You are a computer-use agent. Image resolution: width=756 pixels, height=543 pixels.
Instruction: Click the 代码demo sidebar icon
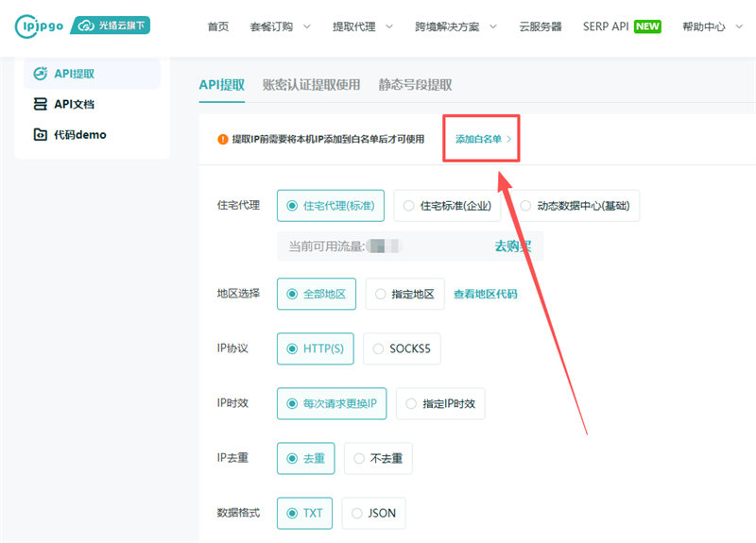(x=40, y=134)
